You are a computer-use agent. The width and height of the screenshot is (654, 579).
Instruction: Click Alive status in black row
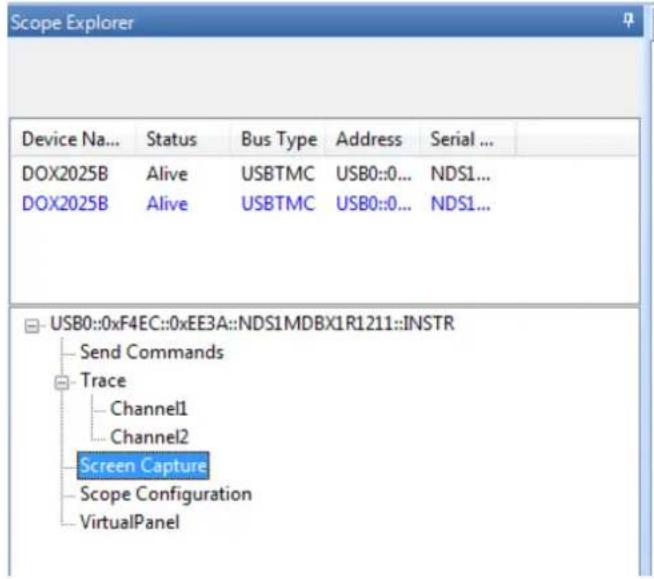tap(167, 174)
